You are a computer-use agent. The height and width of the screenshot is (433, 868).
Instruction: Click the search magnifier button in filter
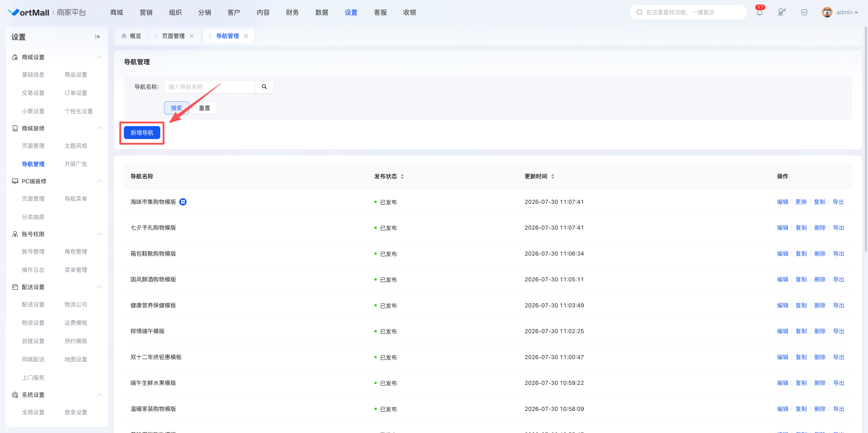264,87
